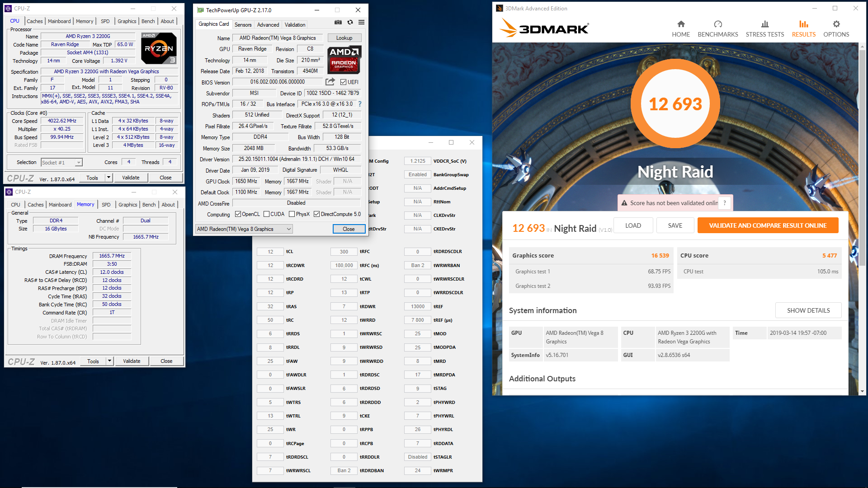Screen dimensions: 868x488
Task: Take a GPU-Z screenshot with camera icon
Action: [x=338, y=22]
